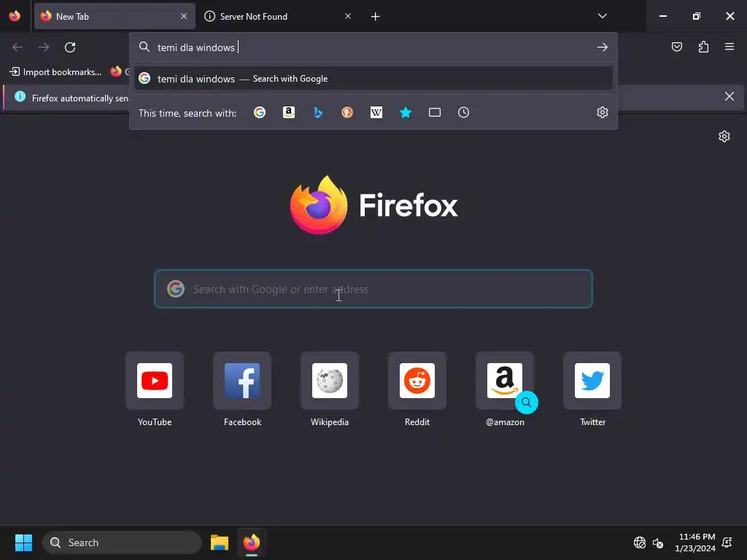Dismiss the Firefox notification bar
This screenshot has height=560, width=747.
[x=729, y=97]
